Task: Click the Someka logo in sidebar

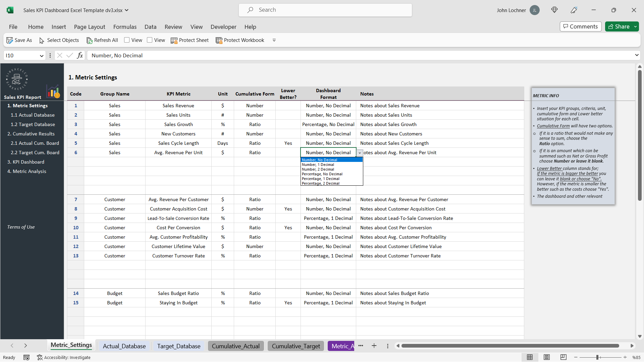Action: (x=17, y=79)
